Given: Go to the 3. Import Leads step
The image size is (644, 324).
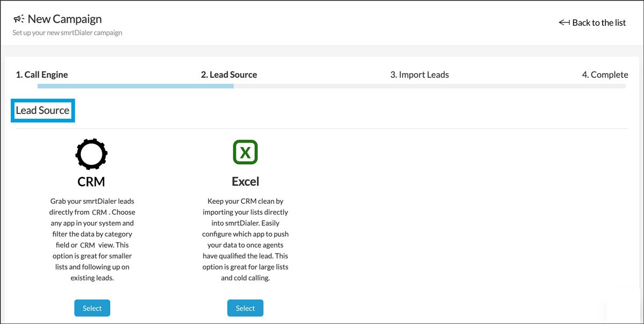Looking at the screenshot, I should pos(419,75).
